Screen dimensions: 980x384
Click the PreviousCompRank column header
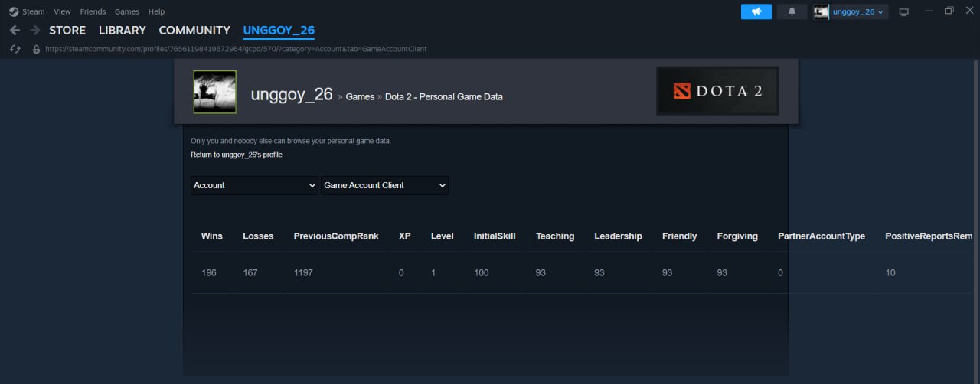(336, 236)
